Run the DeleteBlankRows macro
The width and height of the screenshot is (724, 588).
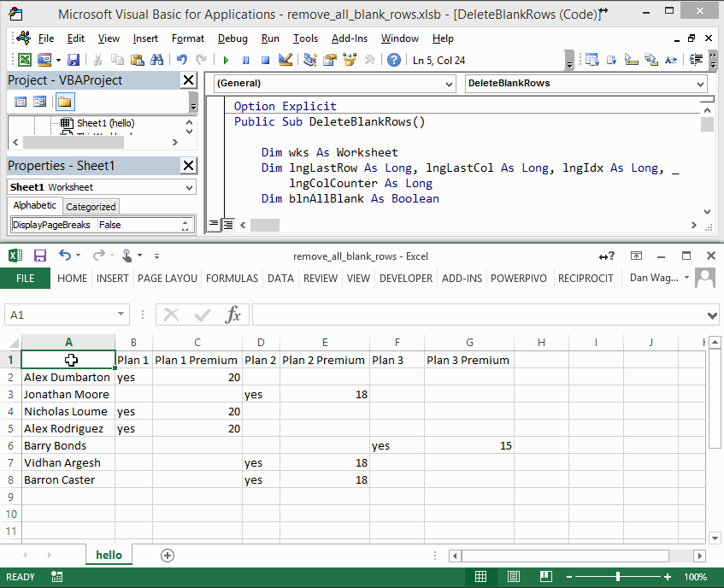point(225,59)
